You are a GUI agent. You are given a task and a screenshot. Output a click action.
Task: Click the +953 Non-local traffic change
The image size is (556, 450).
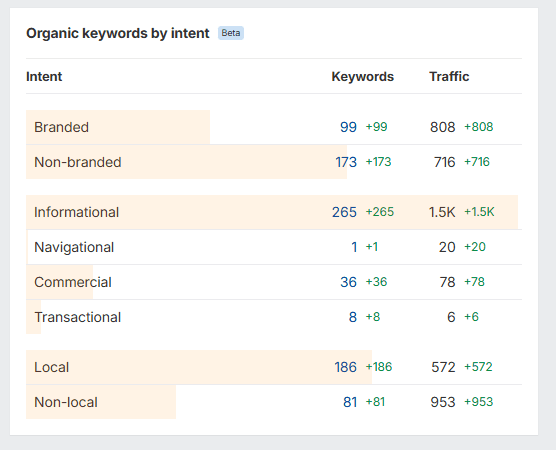point(479,402)
